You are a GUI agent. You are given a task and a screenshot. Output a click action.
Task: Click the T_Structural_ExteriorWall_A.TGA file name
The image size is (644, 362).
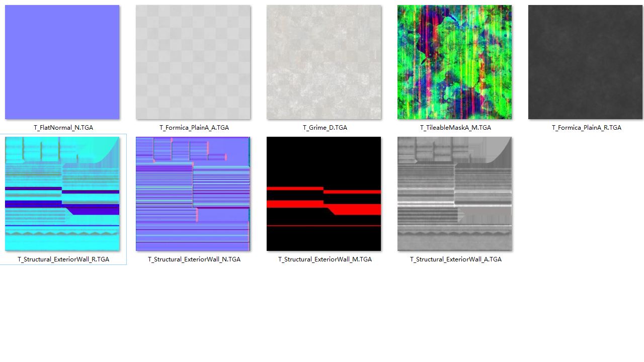point(456,259)
